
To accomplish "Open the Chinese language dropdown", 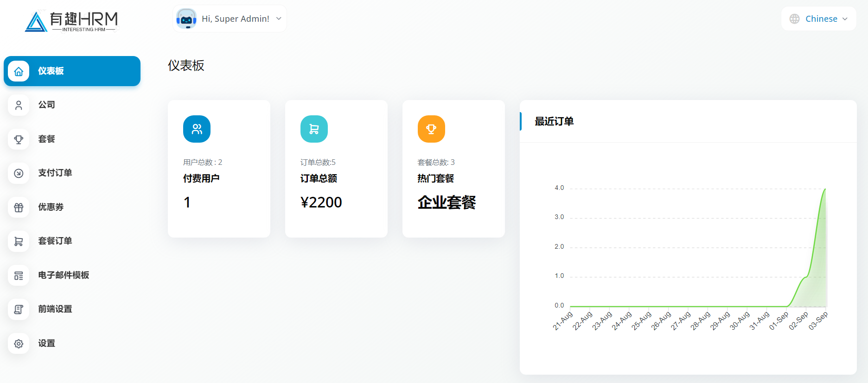I will click(819, 19).
